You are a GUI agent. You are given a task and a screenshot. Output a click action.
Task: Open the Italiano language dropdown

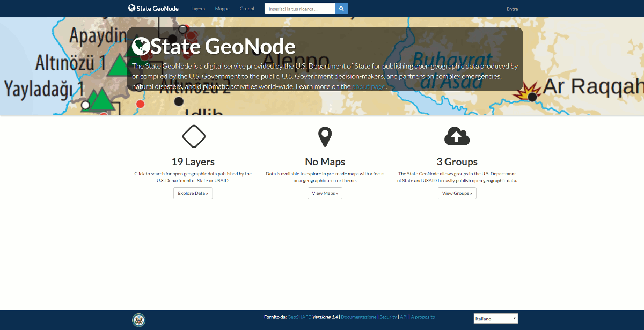(495, 319)
